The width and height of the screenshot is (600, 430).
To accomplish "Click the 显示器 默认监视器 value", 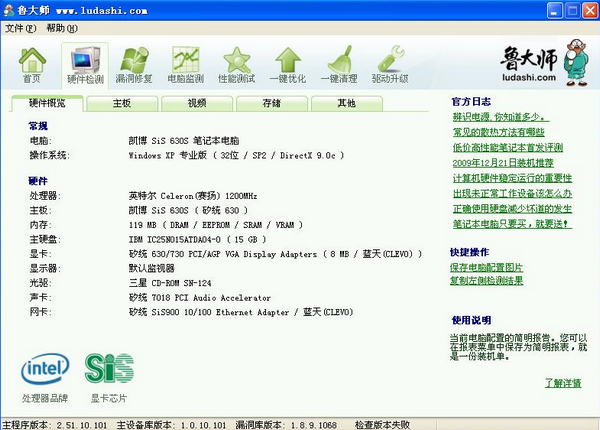I will pyautogui.click(x=152, y=269).
